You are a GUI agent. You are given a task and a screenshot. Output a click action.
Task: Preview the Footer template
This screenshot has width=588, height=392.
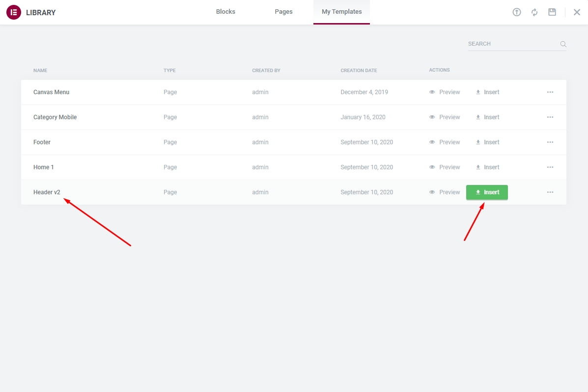pos(445,142)
